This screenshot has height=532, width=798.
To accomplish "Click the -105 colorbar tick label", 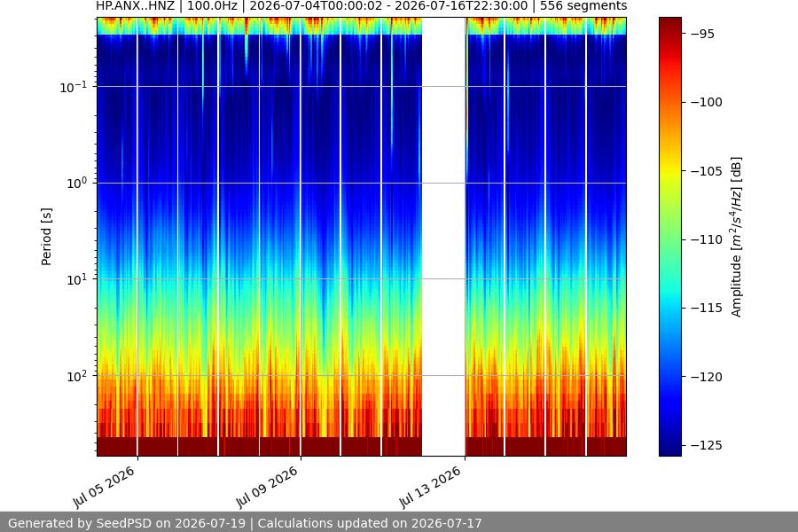I will tap(707, 171).
